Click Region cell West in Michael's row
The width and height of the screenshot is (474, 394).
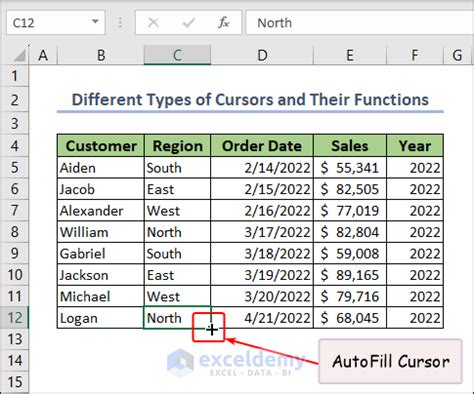tap(177, 296)
